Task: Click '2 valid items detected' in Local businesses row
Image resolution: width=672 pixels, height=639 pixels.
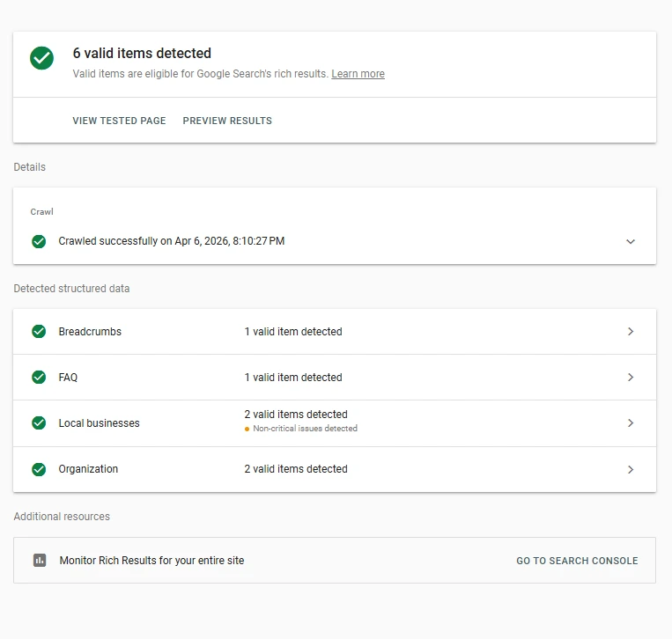Action: pos(296,415)
